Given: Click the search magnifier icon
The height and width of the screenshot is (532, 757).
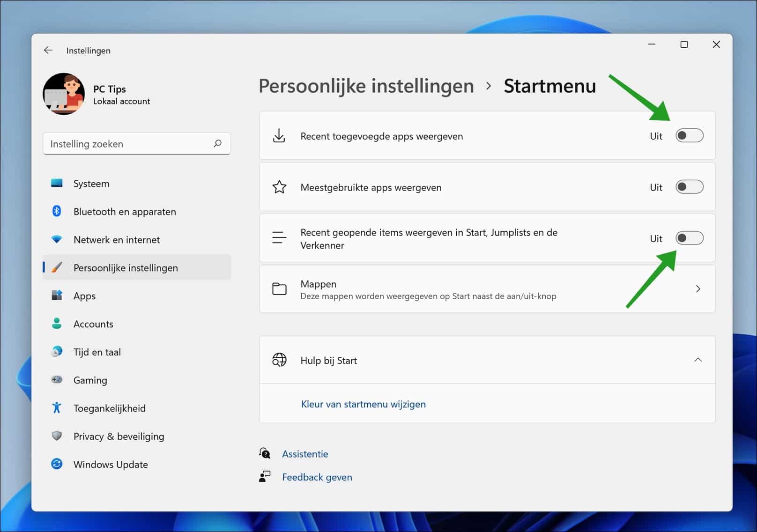Looking at the screenshot, I should [x=217, y=143].
